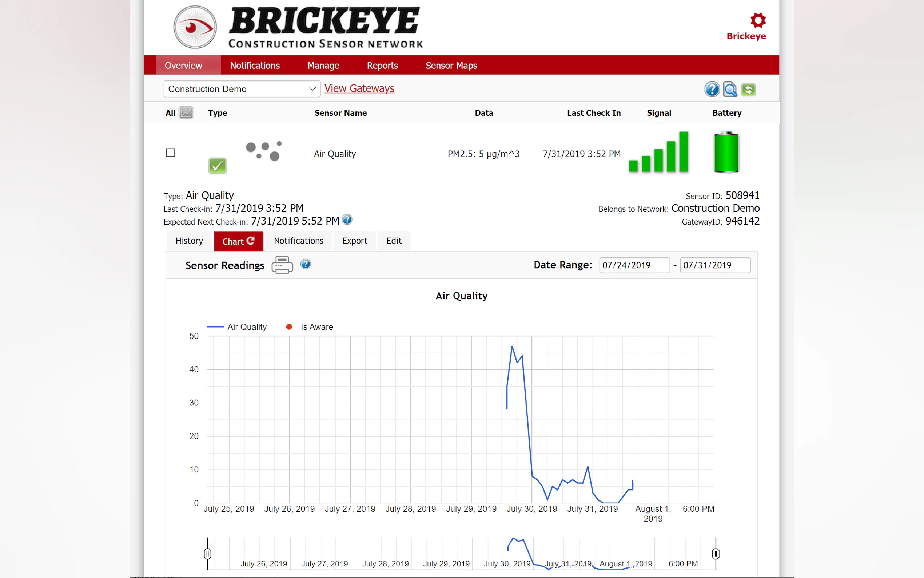Check the Air Quality sensor checkbox

(x=170, y=153)
